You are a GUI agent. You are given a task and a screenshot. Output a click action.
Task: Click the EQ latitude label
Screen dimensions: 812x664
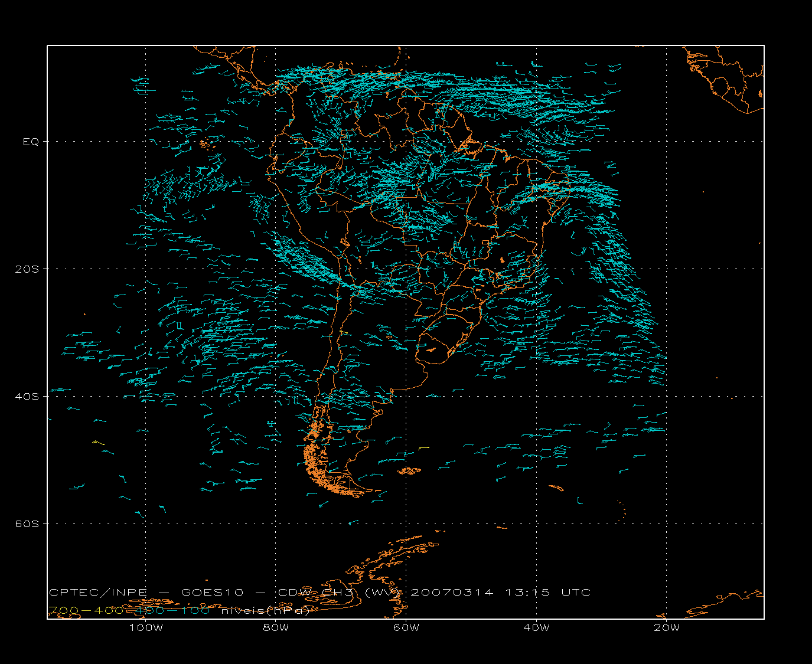click(31, 142)
